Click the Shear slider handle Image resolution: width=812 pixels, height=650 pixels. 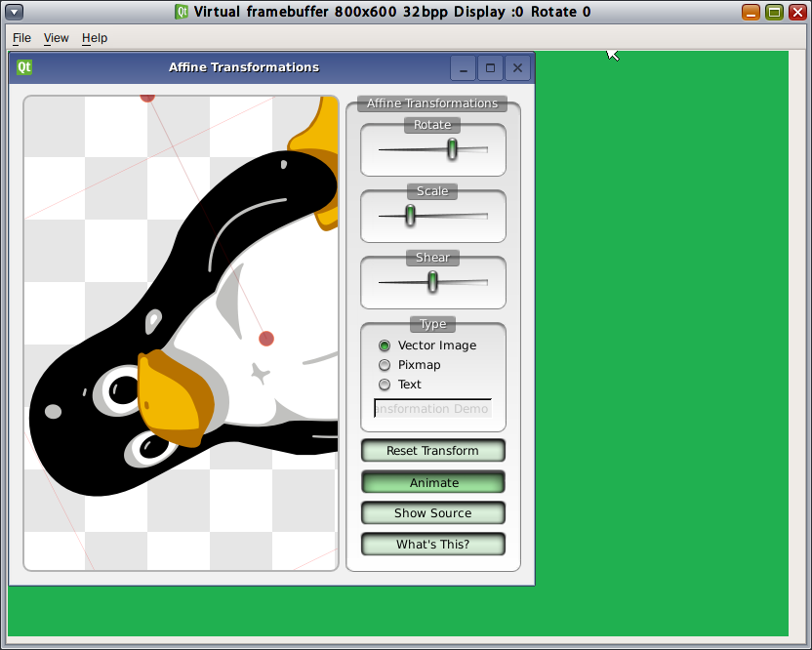point(432,282)
